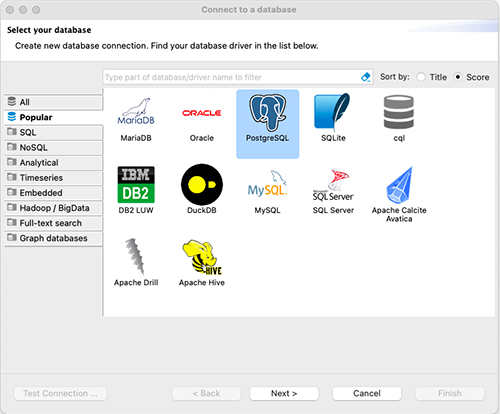Open the All category tab label

25,102
